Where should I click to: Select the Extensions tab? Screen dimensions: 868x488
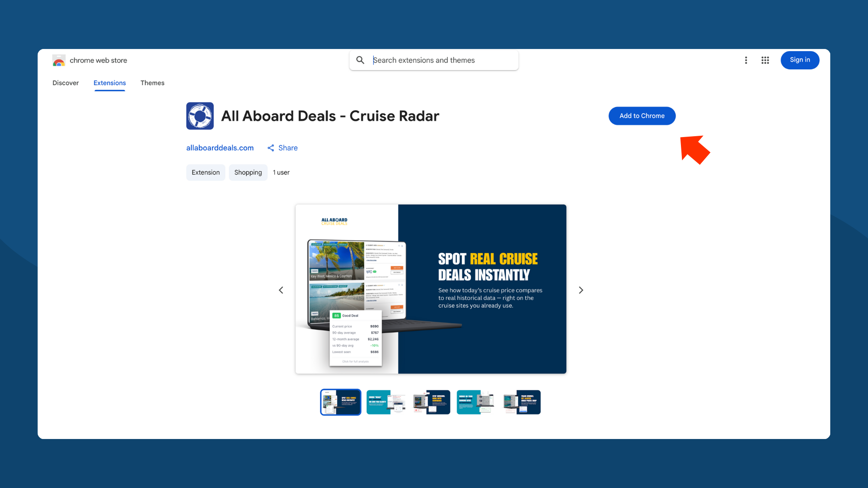click(109, 83)
